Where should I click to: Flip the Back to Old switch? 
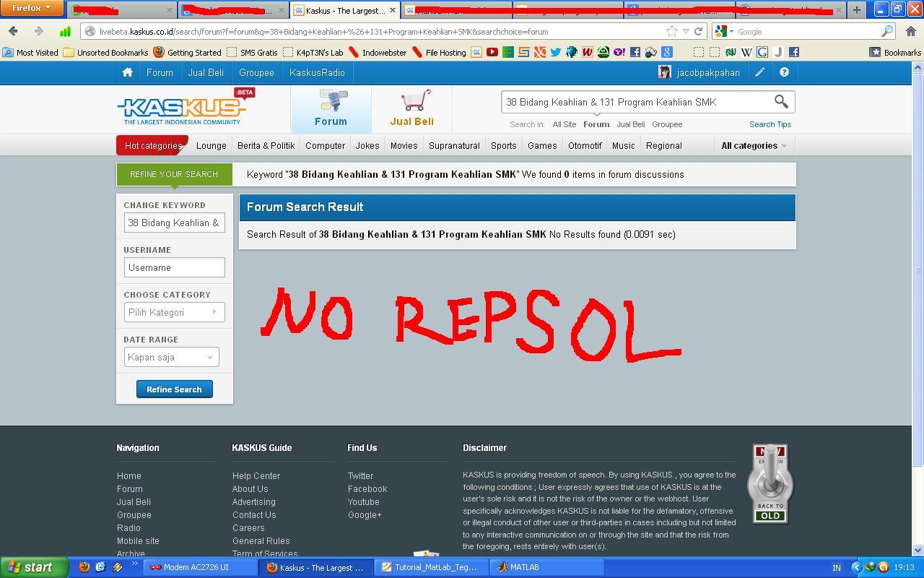pyautogui.click(x=770, y=483)
